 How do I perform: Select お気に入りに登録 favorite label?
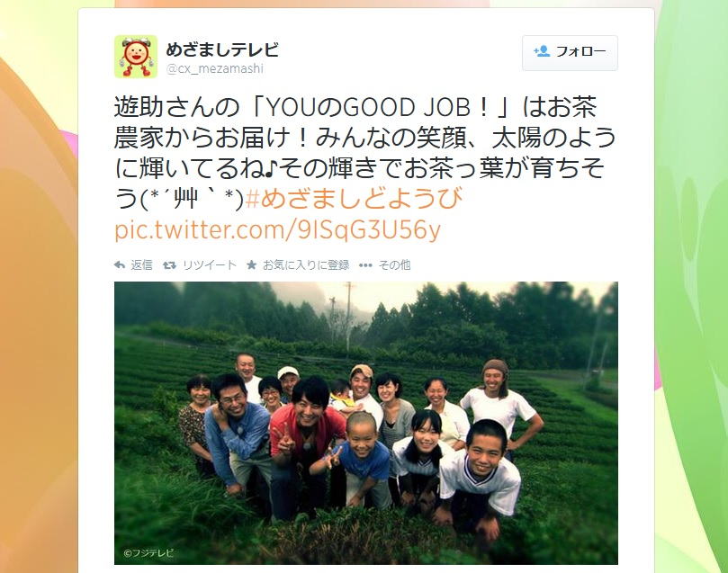point(306,265)
